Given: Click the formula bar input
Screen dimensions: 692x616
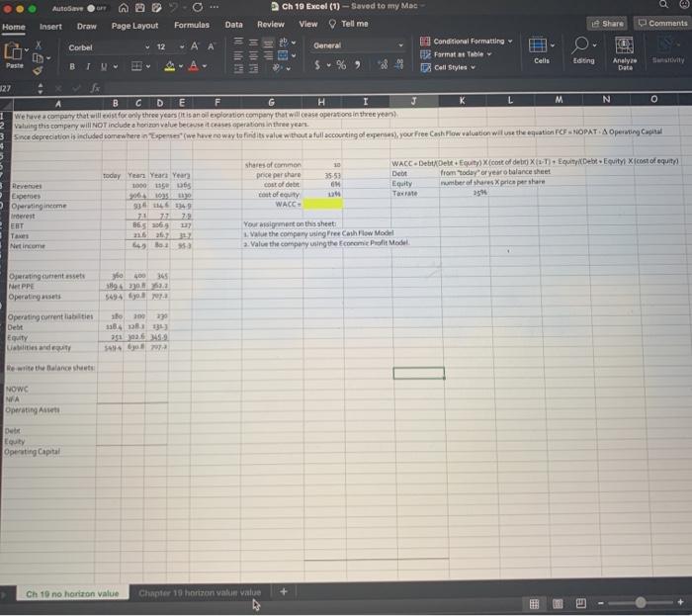Looking at the screenshot, I should pyautogui.click(x=397, y=88).
